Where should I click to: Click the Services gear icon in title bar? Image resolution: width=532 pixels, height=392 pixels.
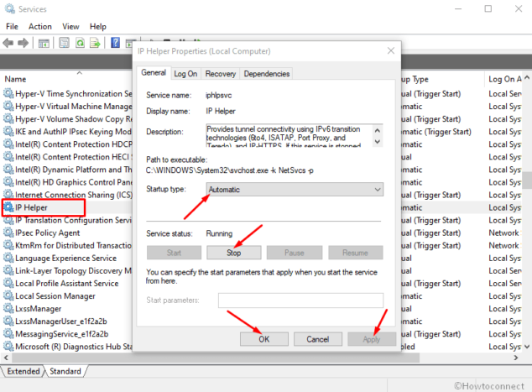coord(9,9)
